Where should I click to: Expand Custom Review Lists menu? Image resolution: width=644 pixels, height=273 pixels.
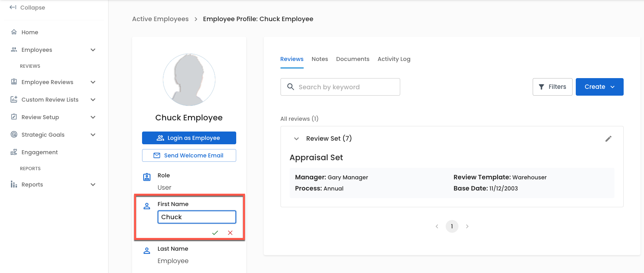(93, 100)
